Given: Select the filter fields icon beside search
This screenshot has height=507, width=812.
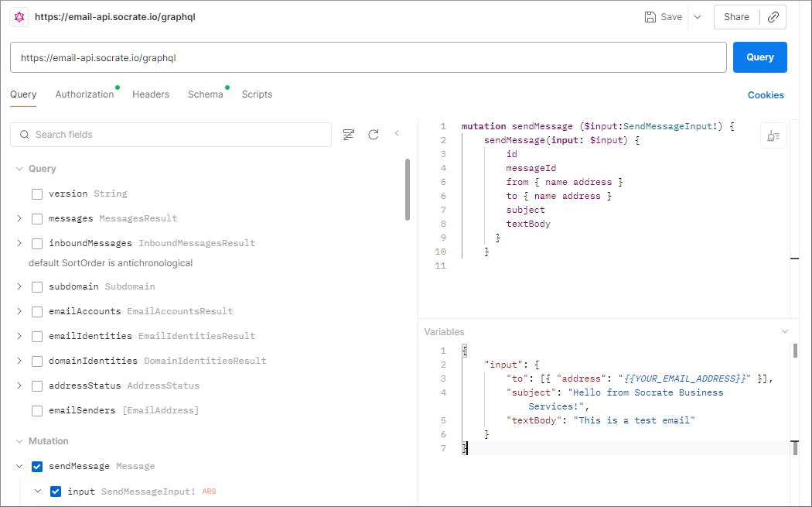Looking at the screenshot, I should click(x=349, y=134).
